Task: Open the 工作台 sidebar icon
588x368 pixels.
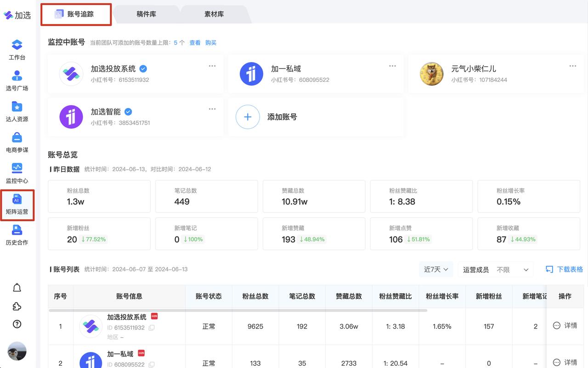Action: 17,50
